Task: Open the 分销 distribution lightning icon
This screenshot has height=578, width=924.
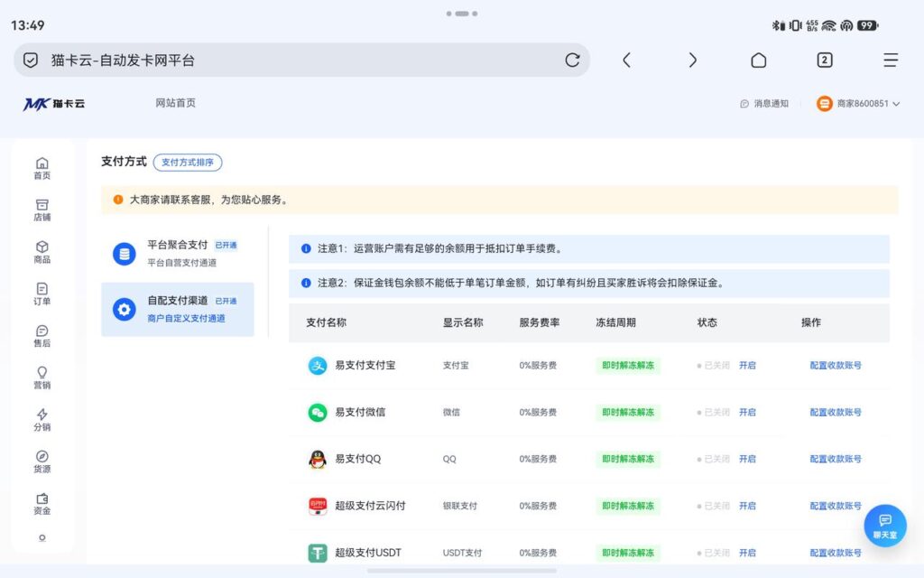Action: point(42,419)
